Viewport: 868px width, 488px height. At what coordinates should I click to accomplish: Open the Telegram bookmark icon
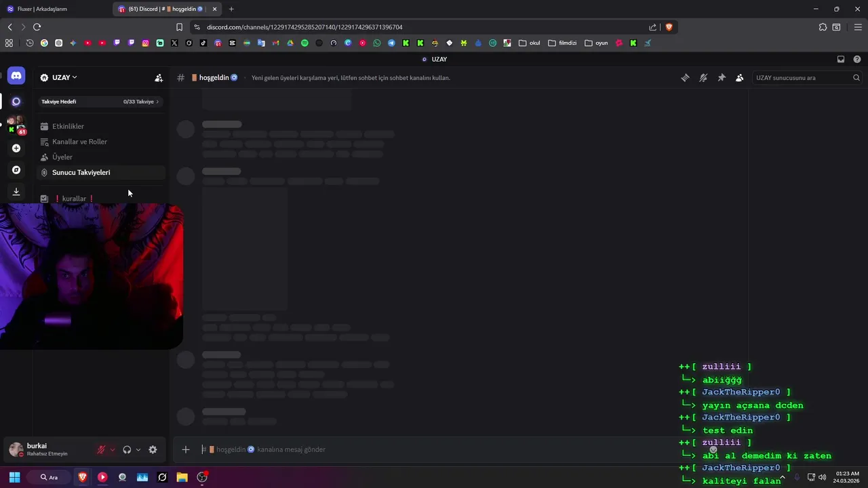click(391, 43)
